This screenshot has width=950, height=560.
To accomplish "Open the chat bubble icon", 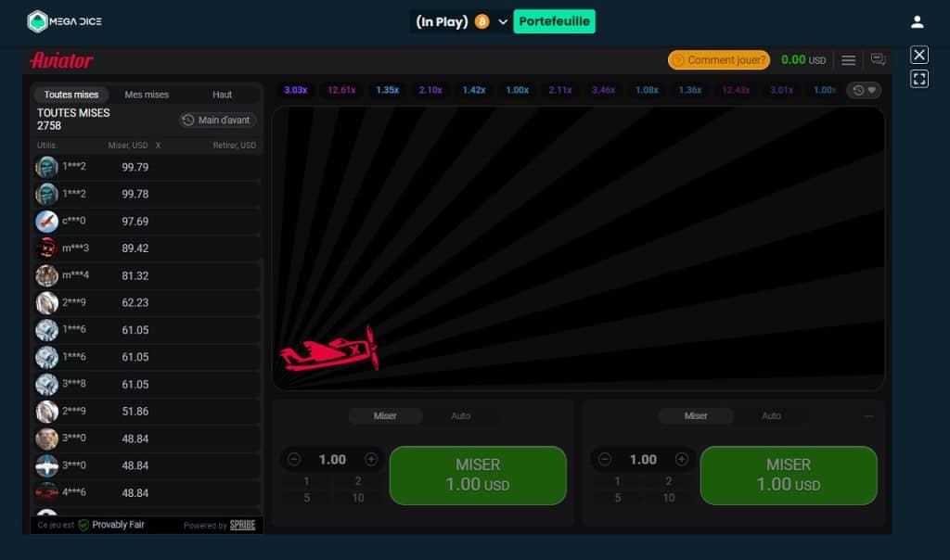I will click(878, 60).
